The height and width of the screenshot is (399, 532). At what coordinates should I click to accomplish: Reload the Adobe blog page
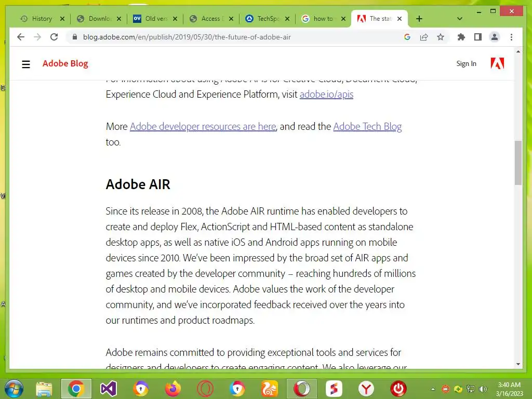54,37
